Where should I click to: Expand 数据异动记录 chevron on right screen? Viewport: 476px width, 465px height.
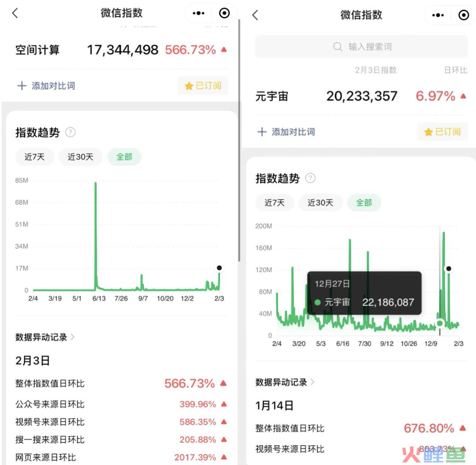(312, 382)
